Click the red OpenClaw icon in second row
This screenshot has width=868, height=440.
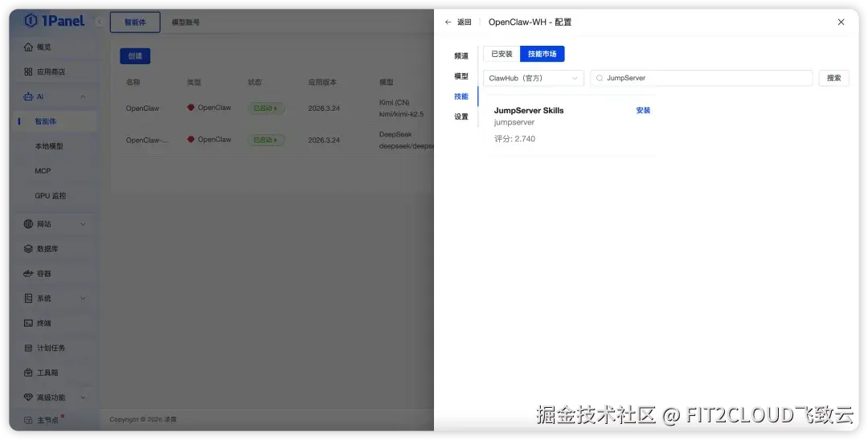(191, 139)
